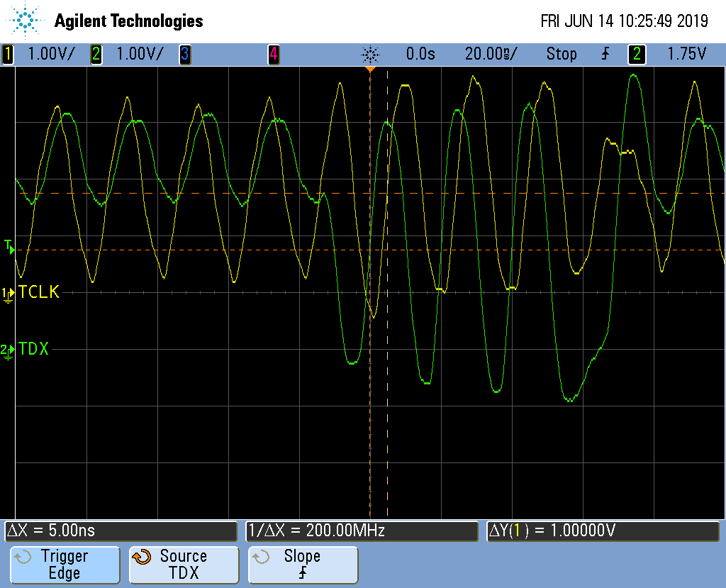Click the Agilent Technologies starburst logo

point(26,21)
